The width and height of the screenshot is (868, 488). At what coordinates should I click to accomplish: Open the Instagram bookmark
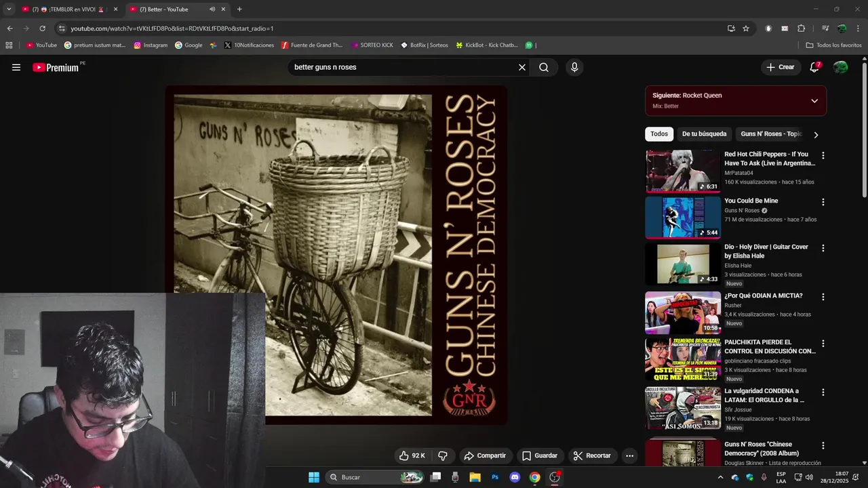151,45
